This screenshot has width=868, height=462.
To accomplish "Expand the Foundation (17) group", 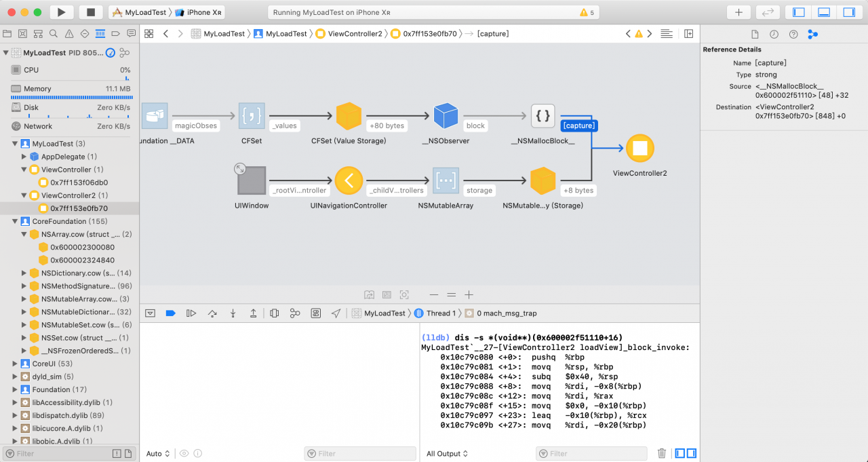I will 15,389.
